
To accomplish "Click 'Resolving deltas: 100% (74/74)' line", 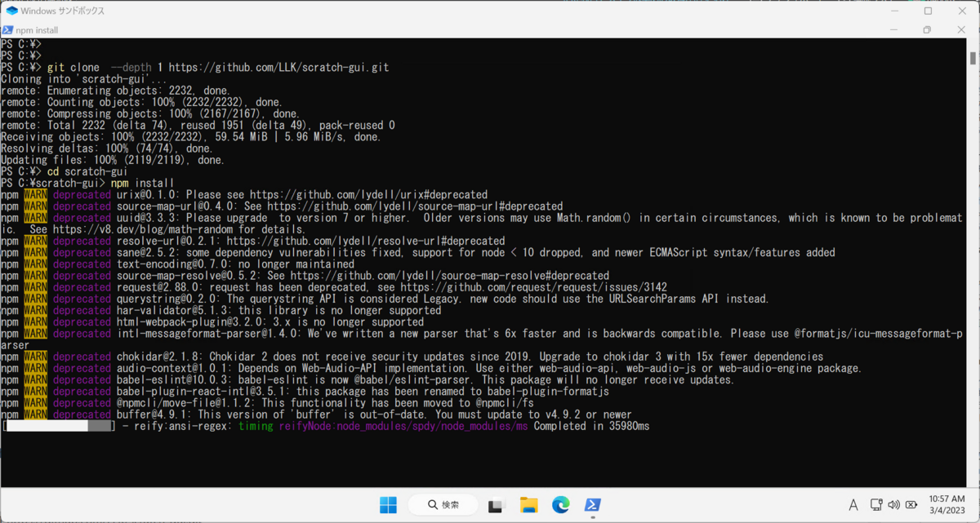I will pyautogui.click(x=107, y=148).
